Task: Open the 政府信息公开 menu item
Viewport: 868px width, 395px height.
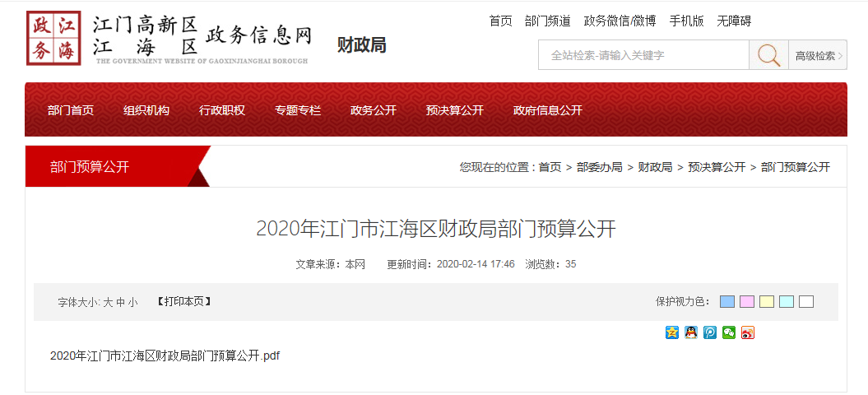Action: tap(548, 110)
